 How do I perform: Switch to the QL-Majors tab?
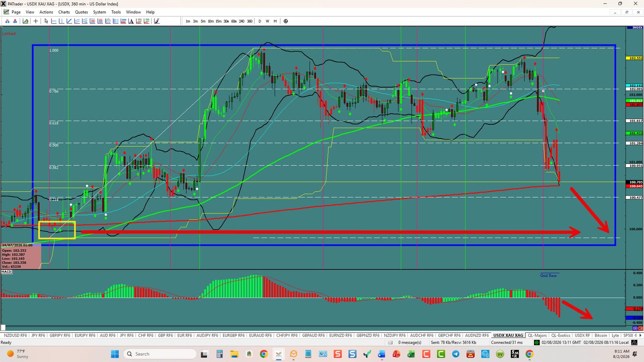point(537,335)
